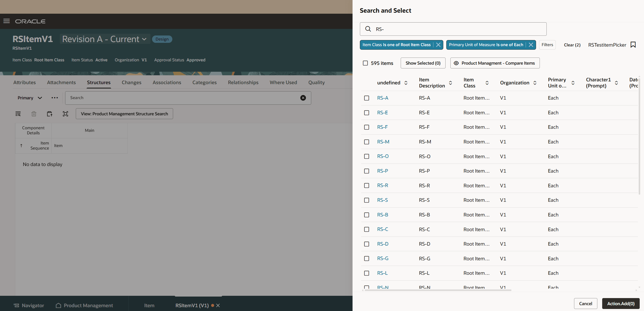
Task: Select the checkbox for row RS-M
Action: tap(366, 142)
